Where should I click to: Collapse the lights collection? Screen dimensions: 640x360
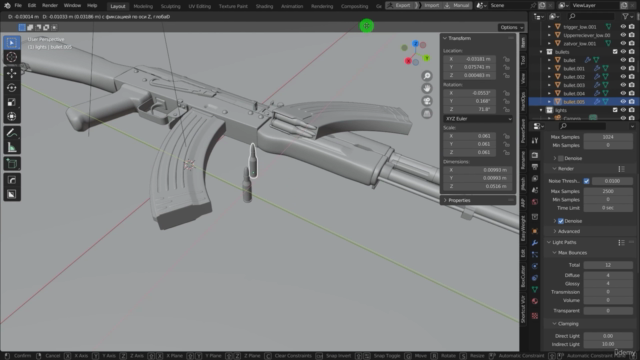541,110
